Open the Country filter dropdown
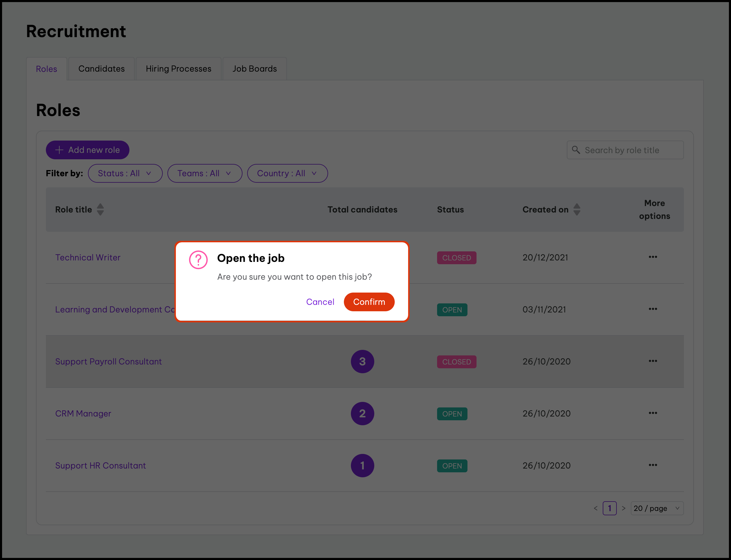Viewport: 731px width, 560px height. coord(287,173)
